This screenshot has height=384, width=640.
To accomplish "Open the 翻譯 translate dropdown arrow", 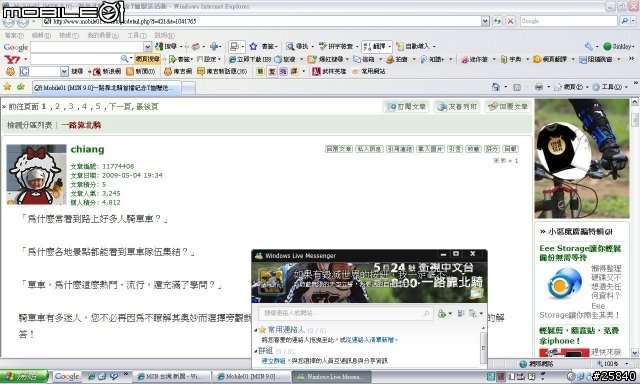I will click(x=389, y=47).
